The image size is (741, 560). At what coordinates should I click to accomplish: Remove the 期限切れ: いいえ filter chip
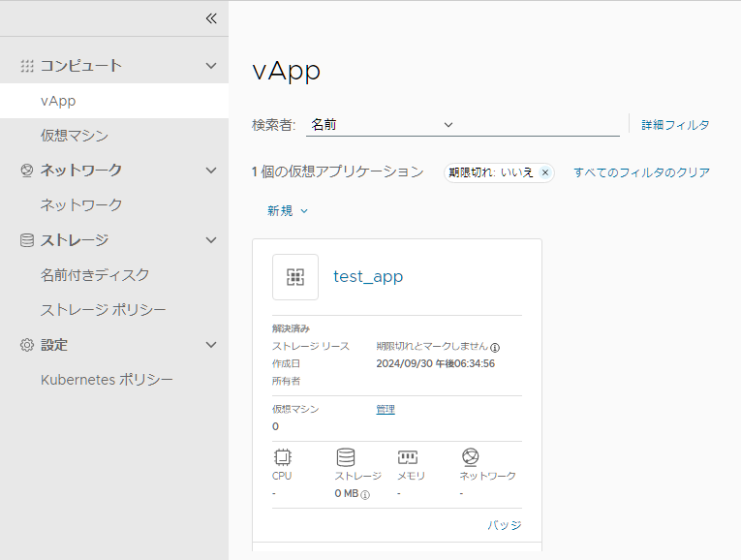point(545,172)
